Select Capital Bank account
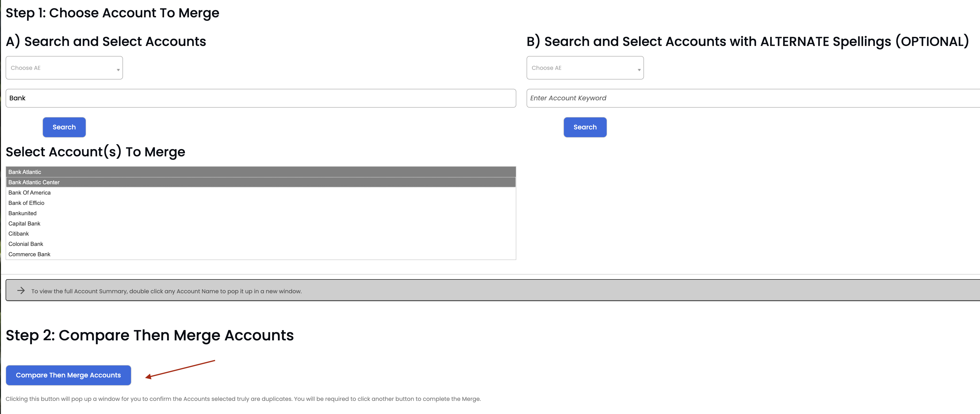The height and width of the screenshot is (414, 980). click(x=261, y=223)
